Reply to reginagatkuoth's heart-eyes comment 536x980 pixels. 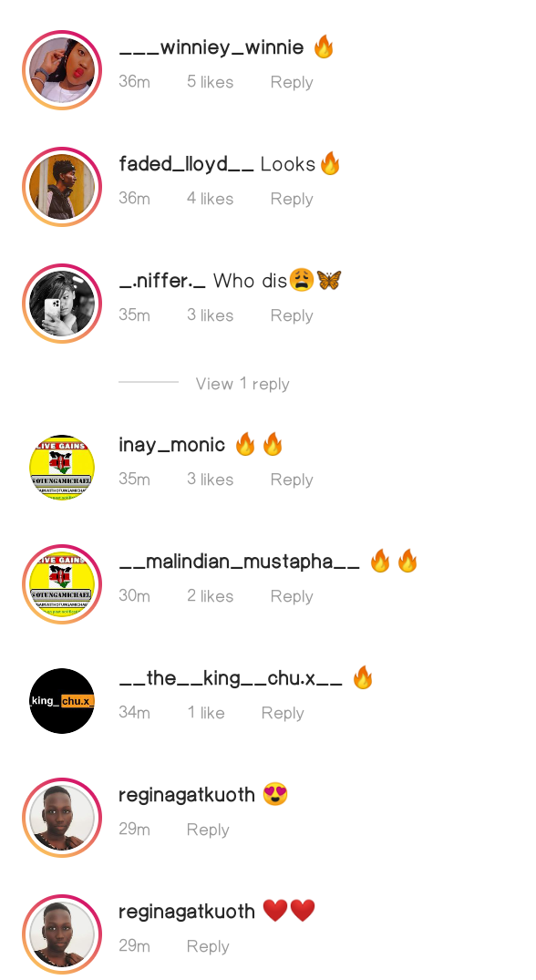pyautogui.click(x=208, y=830)
